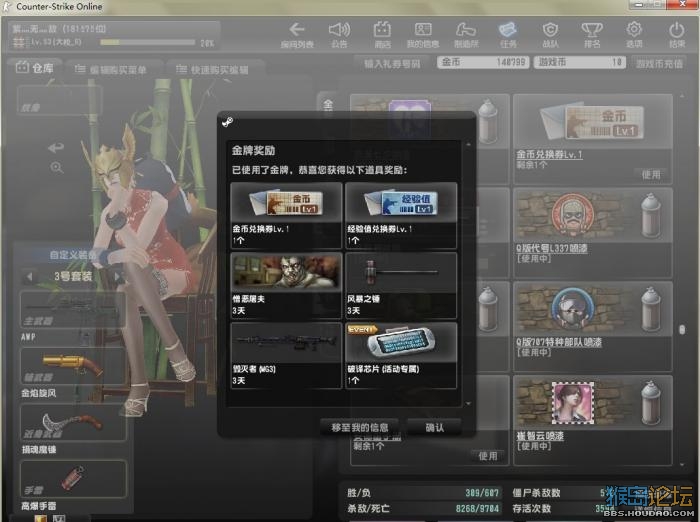The image size is (700, 522).
Task: Select the 憎恶屠夫 reward item
Action: [x=286, y=285]
